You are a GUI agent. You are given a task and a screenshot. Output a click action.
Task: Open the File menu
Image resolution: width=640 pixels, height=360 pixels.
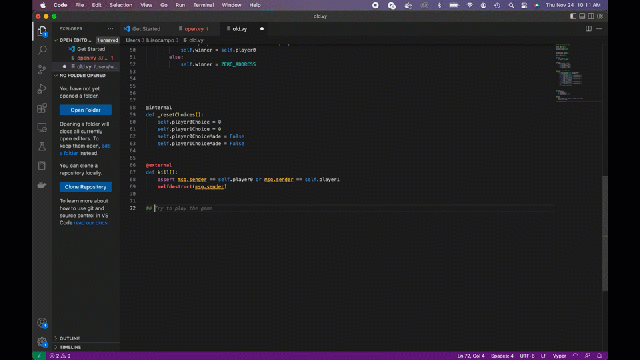[80, 5]
